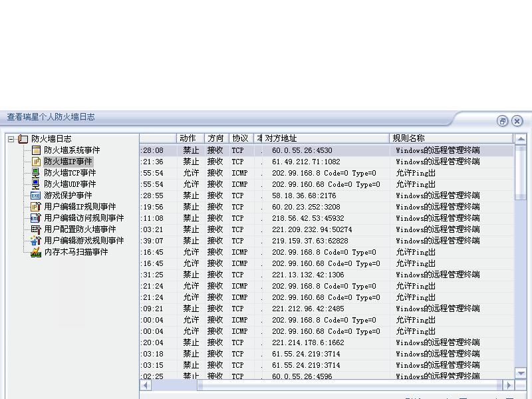Screen dimensions: 532x399
Task: Click time cell :28:55
Action: [152, 196]
